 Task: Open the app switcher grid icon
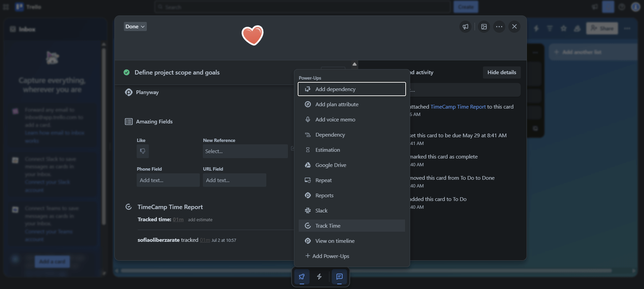(x=6, y=7)
